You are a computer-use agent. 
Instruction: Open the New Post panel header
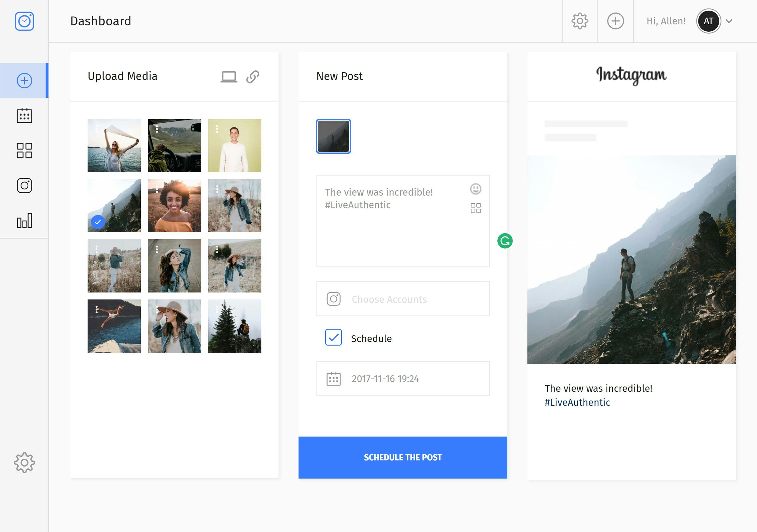[339, 76]
